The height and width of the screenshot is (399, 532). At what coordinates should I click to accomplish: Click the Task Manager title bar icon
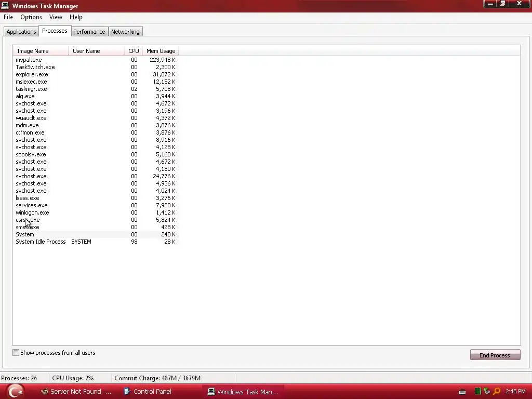tap(5, 5)
